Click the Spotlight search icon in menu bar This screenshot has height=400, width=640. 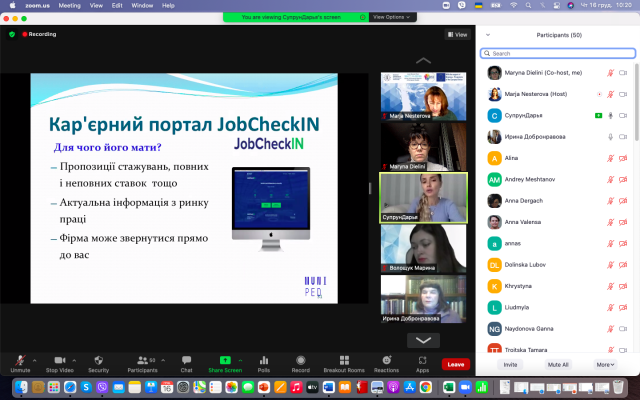point(529,5)
